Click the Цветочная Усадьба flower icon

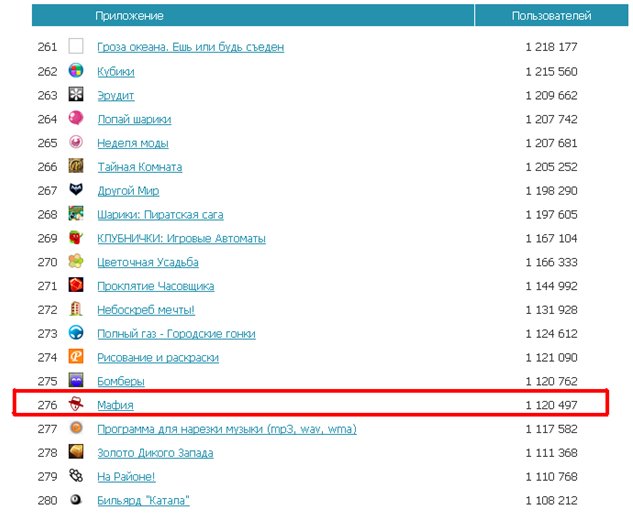76,262
